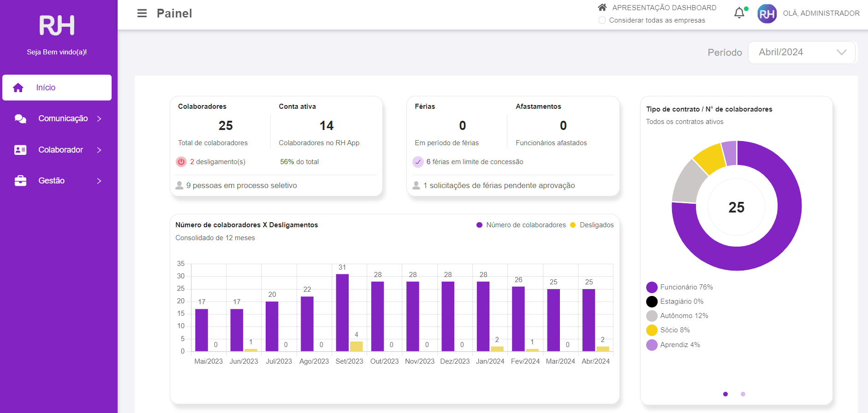Expand the Comunicação submenu chevron
Viewport: 868px width, 413px height.
point(99,118)
